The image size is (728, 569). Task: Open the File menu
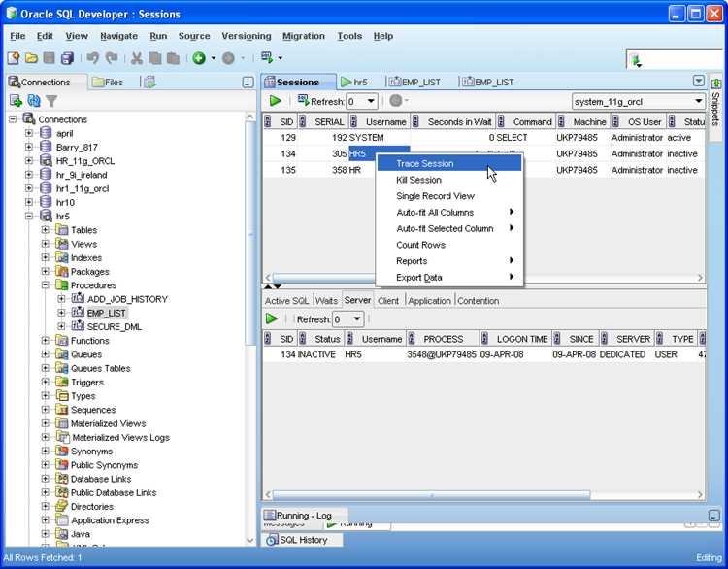(17, 36)
